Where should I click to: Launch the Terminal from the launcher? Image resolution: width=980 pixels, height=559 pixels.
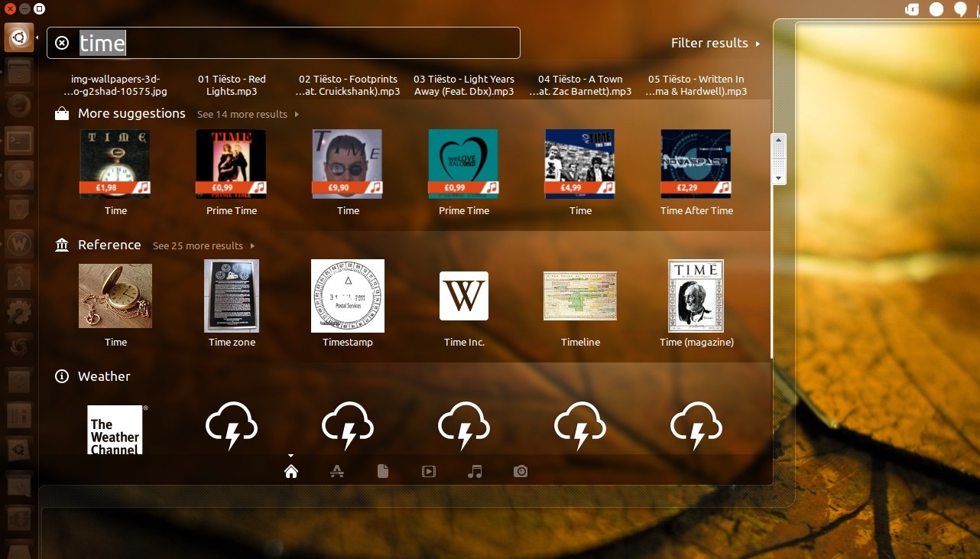click(19, 140)
